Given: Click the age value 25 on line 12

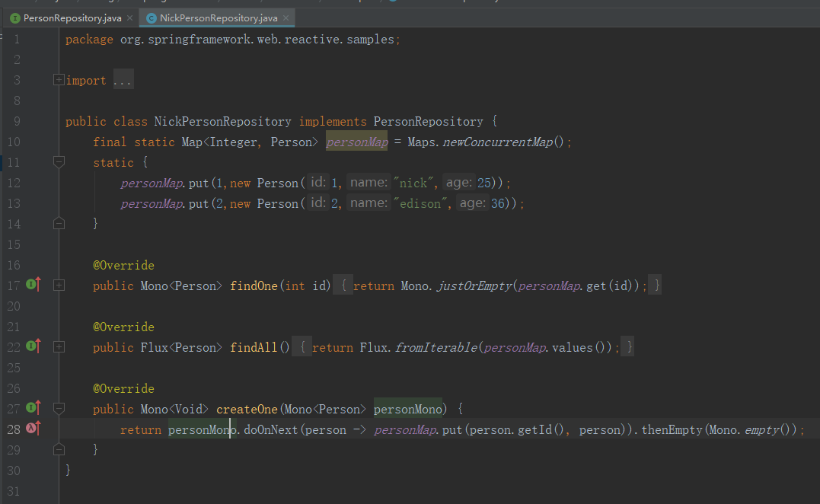Looking at the screenshot, I should point(483,183).
